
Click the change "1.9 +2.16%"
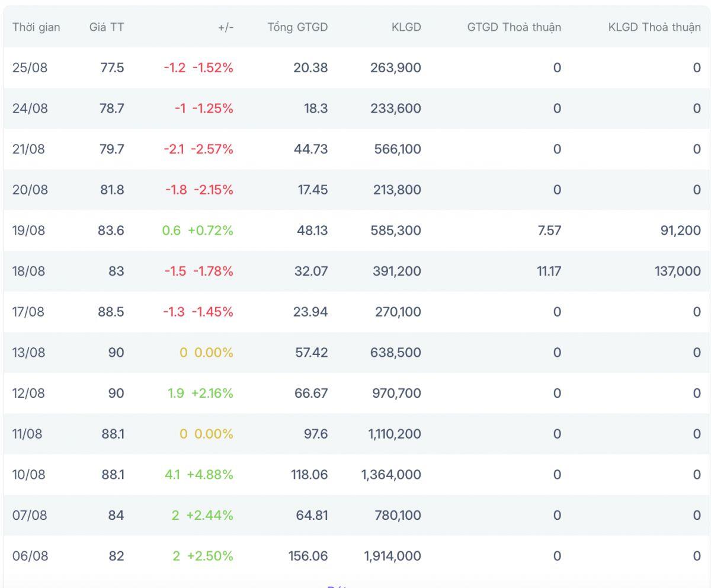pyautogui.click(x=201, y=393)
